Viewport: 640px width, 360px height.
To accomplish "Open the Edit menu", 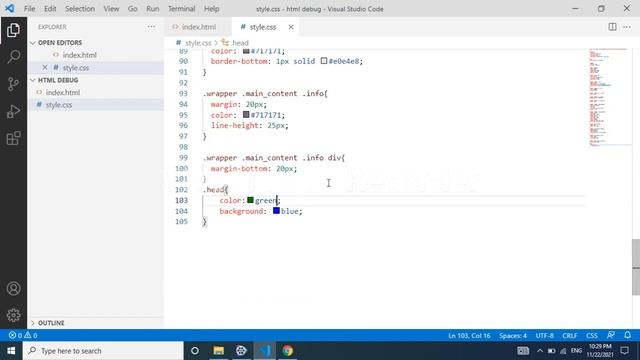I will [50, 9].
